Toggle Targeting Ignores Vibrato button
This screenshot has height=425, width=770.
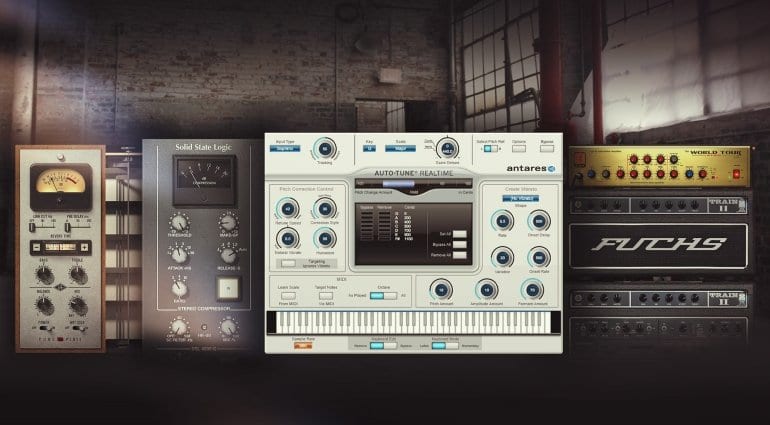(288, 263)
